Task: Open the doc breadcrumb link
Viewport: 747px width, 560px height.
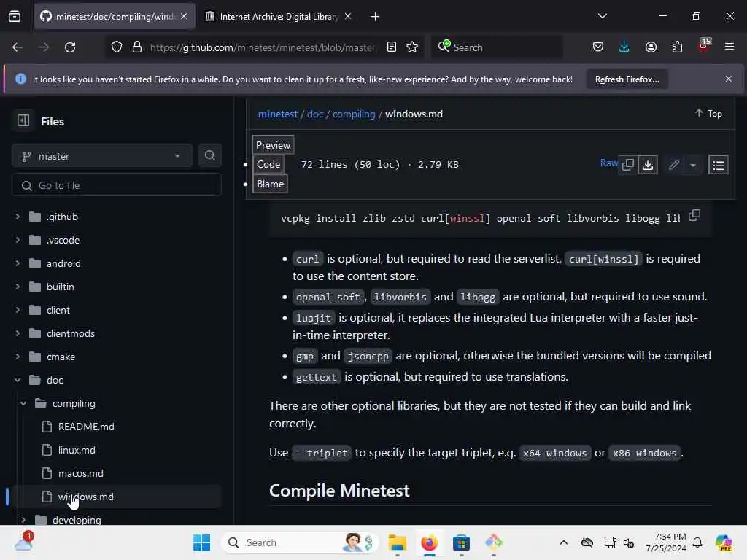Action: (315, 114)
